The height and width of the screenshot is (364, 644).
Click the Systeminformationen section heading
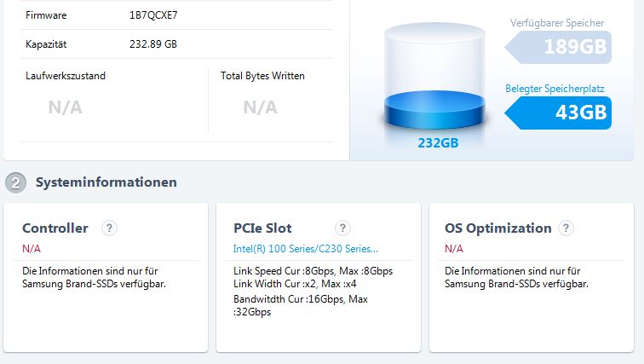pyautogui.click(x=106, y=182)
